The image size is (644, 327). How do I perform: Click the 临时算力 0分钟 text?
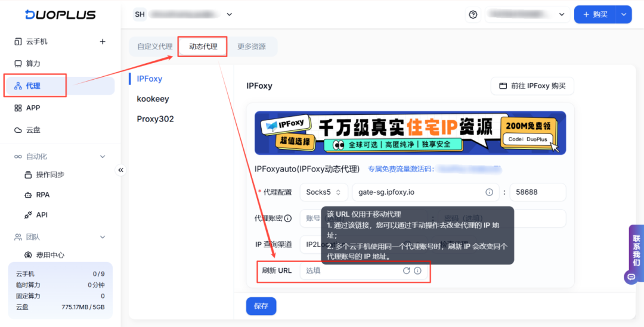(x=60, y=285)
